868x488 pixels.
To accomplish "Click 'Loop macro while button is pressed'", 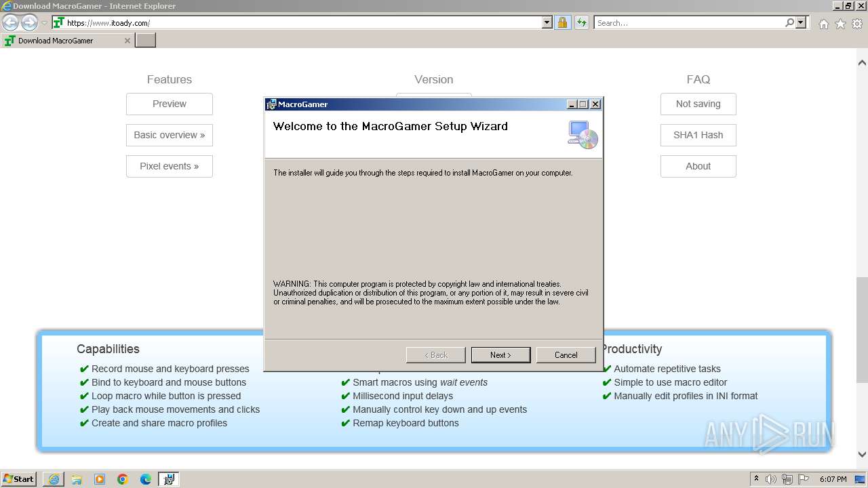I will [166, 396].
